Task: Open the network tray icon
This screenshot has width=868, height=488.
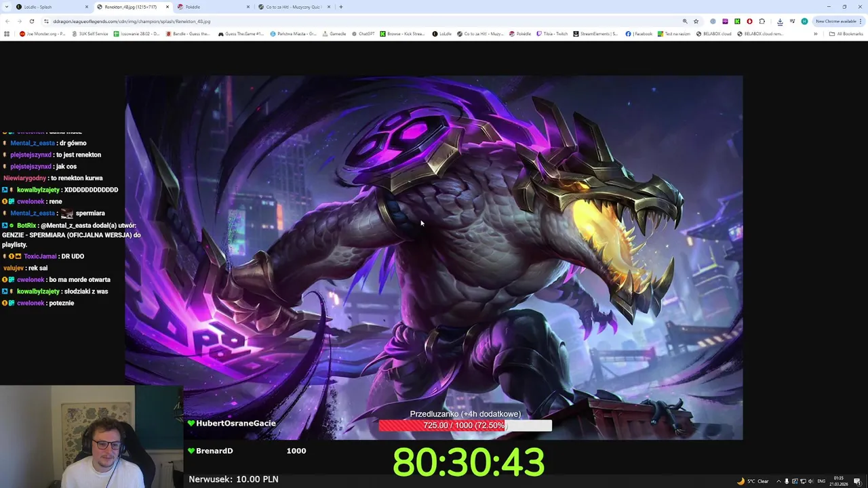Action: [802, 481]
